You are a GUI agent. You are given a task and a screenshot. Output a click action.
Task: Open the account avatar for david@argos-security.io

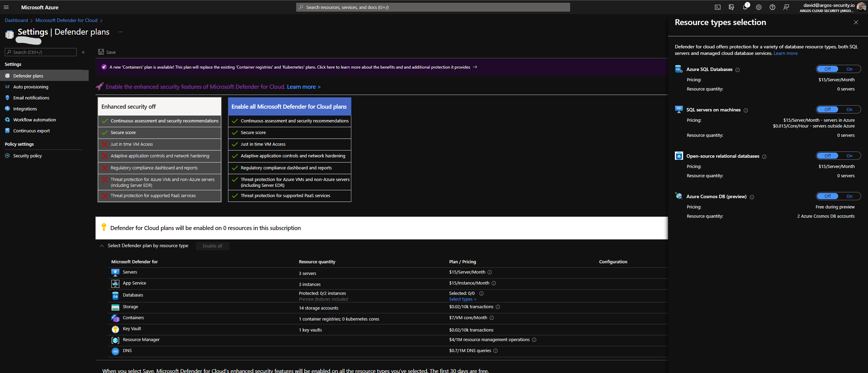[x=861, y=7]
